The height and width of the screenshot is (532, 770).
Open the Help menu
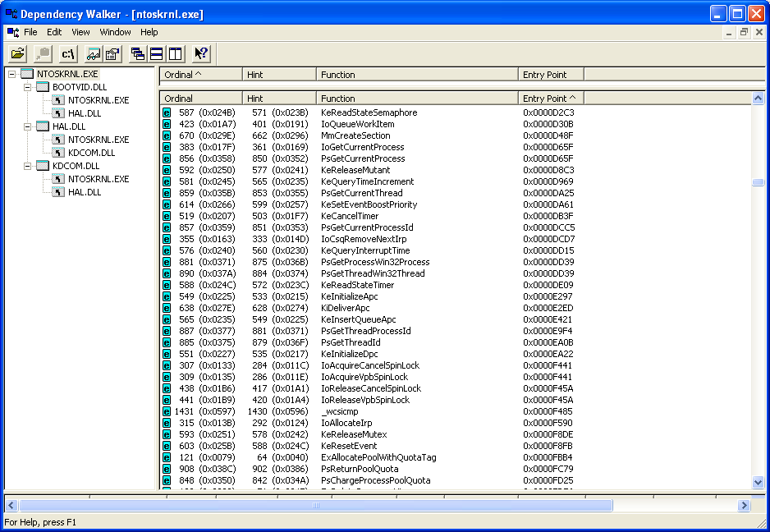(149, 32)
